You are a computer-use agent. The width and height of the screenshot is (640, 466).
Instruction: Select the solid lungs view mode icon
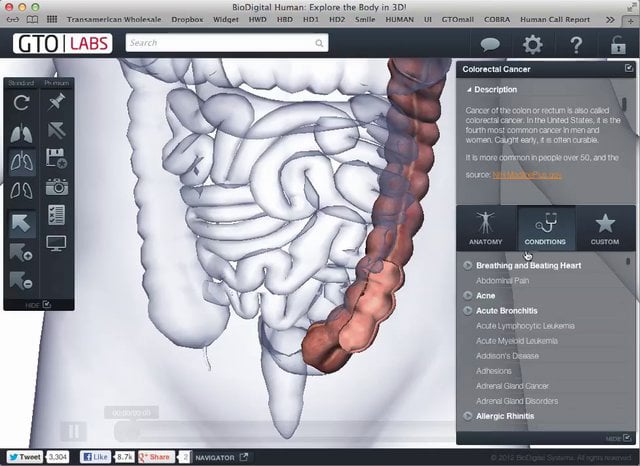click(21, 133)
